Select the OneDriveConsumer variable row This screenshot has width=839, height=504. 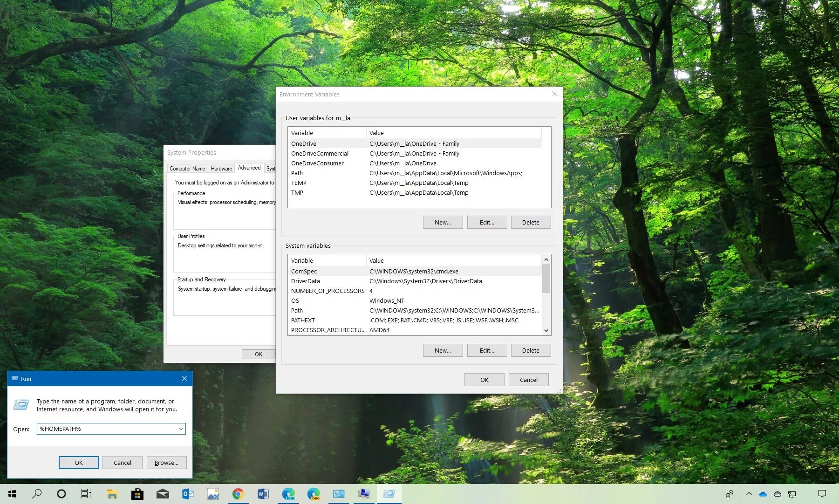pos(415,163)
